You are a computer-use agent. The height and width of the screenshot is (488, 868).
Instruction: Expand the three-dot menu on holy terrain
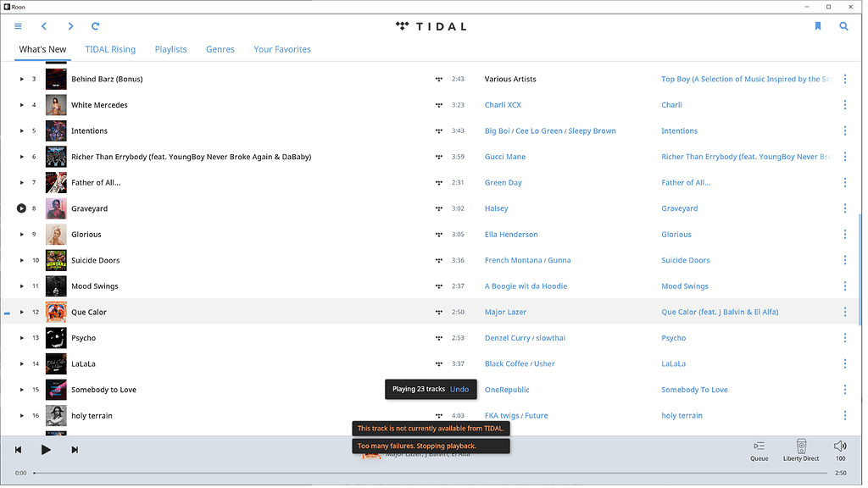(844, 415)
